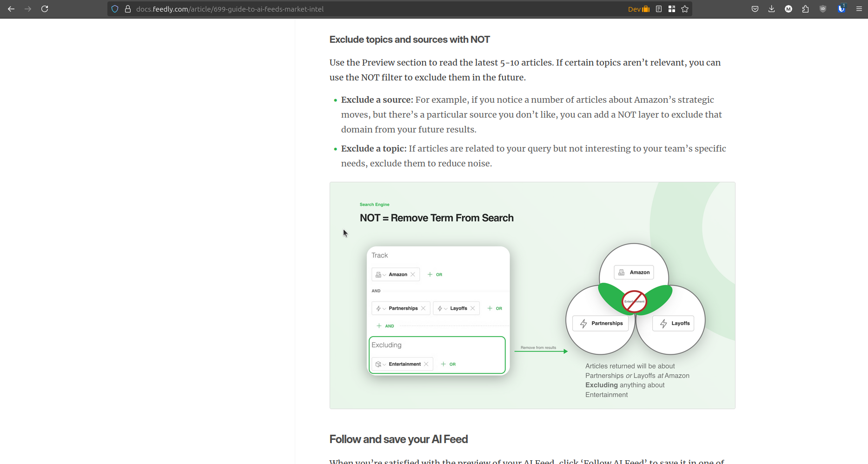Show site security info via padlock

tap(128, 9)
